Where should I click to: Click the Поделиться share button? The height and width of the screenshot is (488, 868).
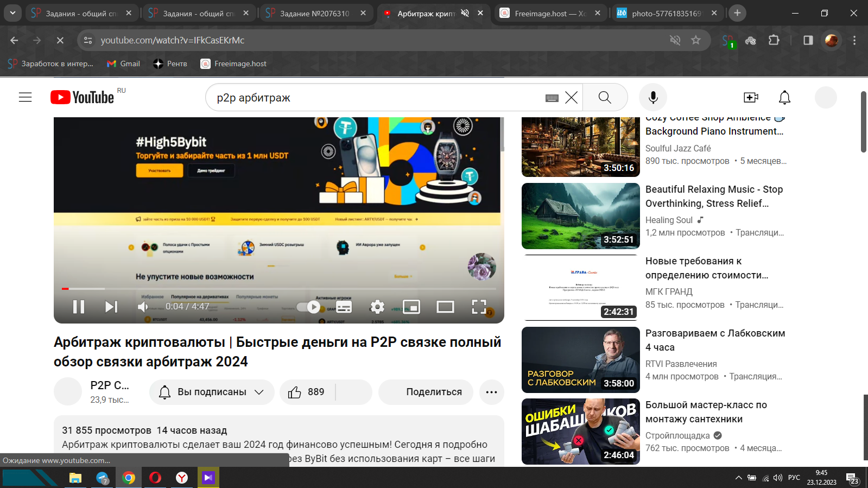[426, 392]
